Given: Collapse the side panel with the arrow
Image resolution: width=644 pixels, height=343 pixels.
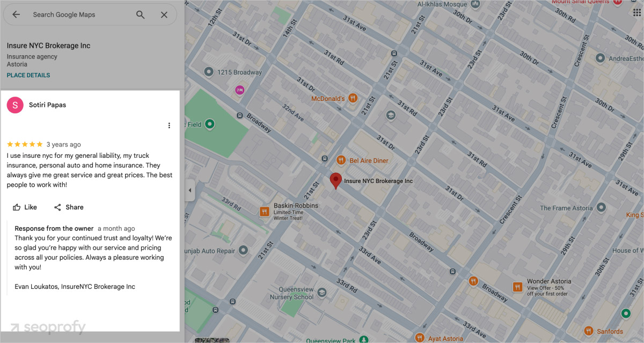Looking at the screenshot, I should tap(190, 190).
